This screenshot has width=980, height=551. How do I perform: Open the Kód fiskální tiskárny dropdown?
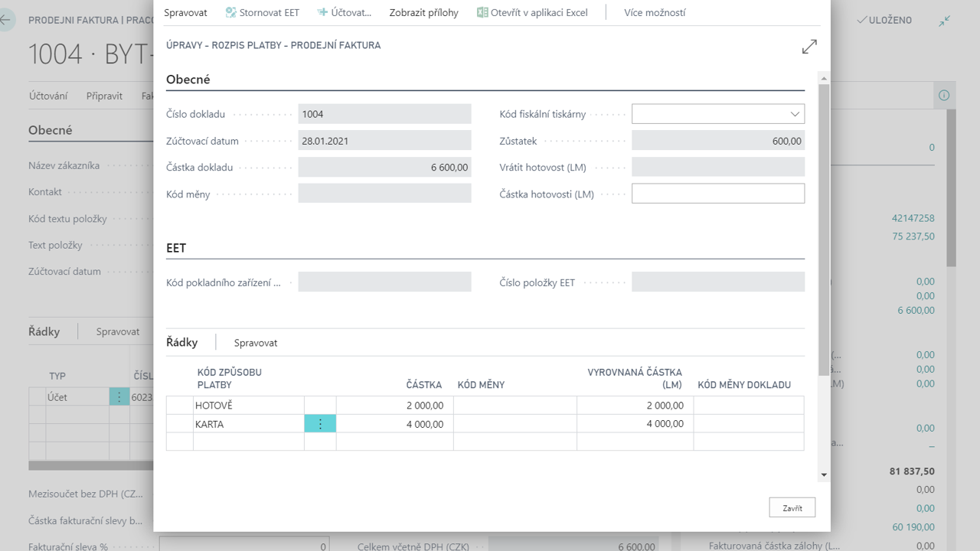[x=794, y=114]
